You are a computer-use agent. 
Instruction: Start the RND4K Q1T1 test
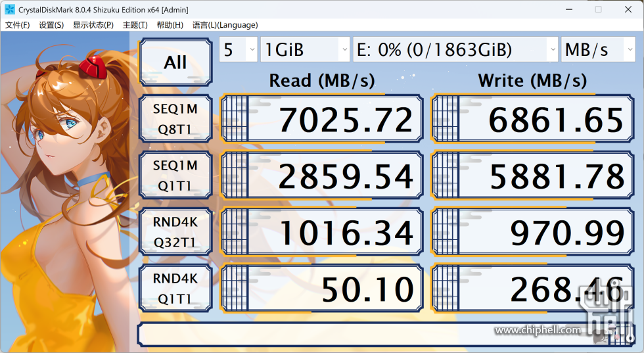tap(175, 288)
